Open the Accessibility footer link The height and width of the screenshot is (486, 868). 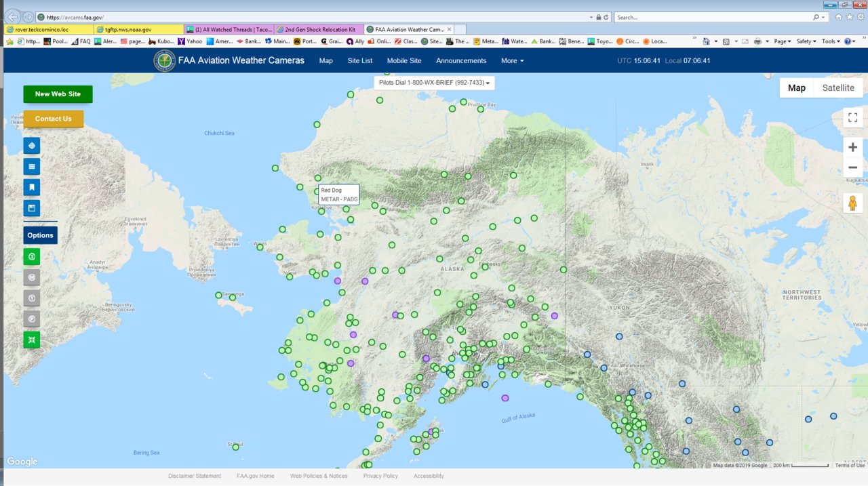point(429,476)
